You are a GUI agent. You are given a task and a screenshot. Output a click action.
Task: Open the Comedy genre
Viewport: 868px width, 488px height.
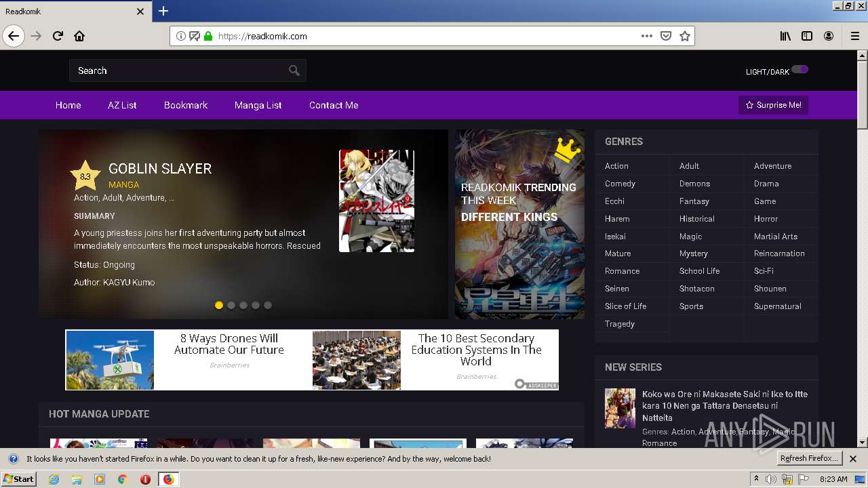tap(620, 184)
